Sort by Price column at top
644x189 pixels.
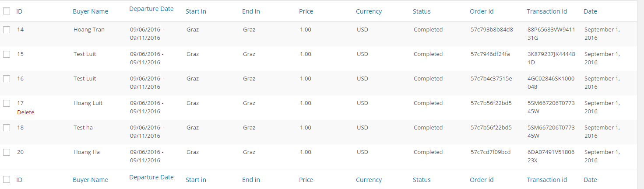[306, 11]
